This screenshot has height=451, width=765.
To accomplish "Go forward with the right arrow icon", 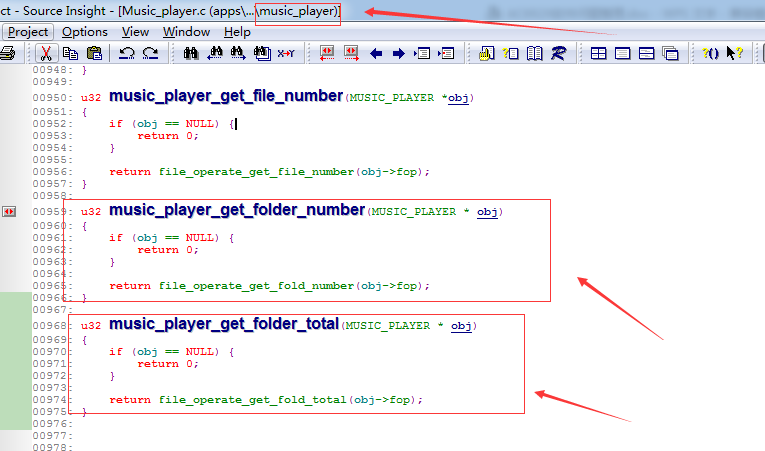I will 399,53.
